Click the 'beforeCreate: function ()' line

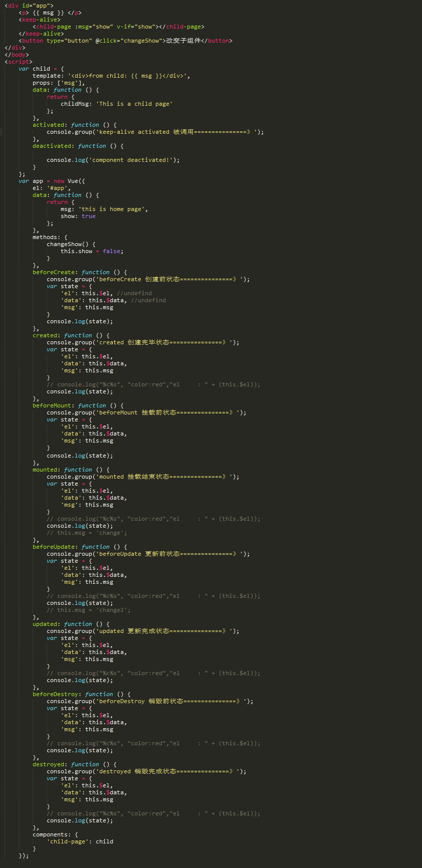coord(80,272)
